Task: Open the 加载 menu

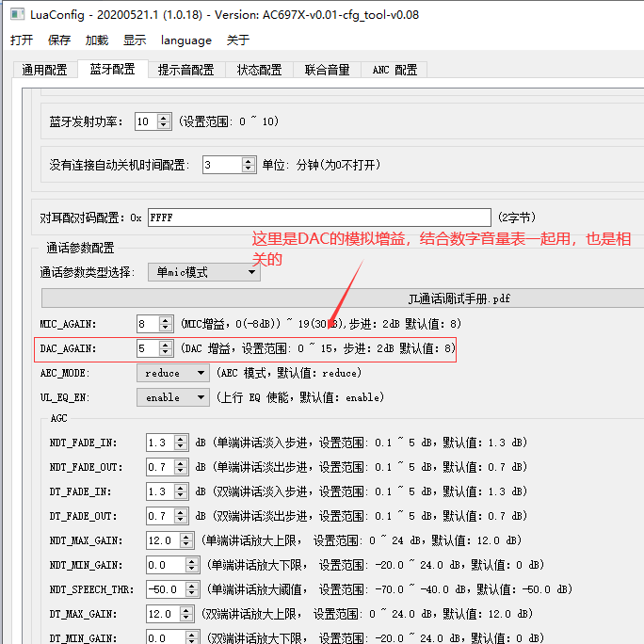Action: click(97, 40)
